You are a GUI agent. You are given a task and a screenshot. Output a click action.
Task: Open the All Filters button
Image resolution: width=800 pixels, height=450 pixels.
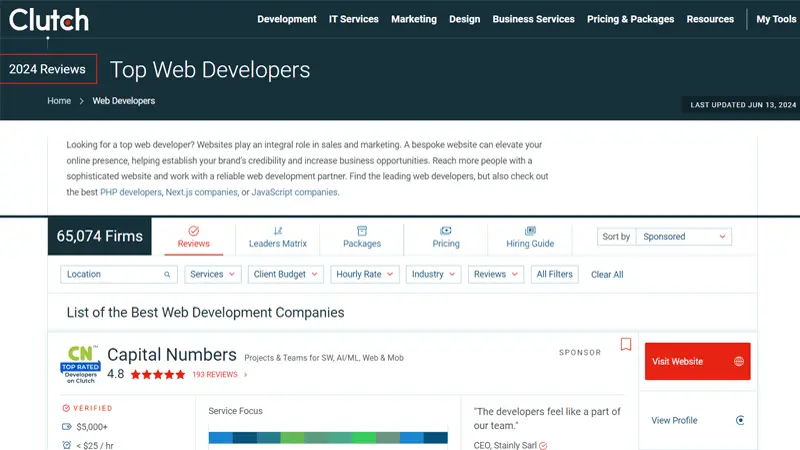[554, 274]
